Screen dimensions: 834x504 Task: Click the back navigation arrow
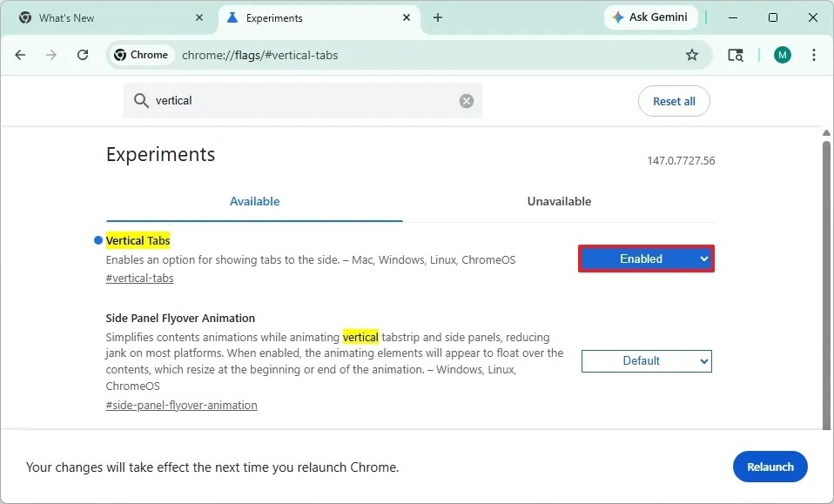click(20, 54)
